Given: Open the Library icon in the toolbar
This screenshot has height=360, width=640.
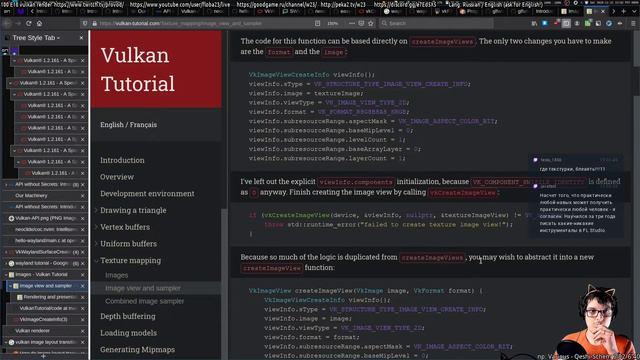Looking at the screenshot, I should (x=534, y=23).
